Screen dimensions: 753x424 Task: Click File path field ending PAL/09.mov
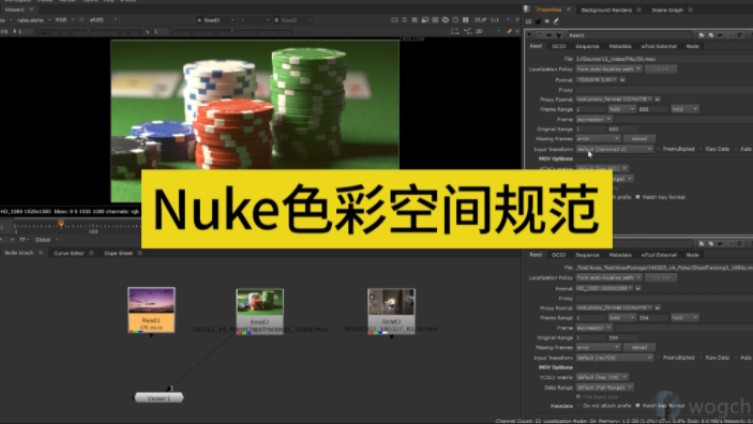[664, 59]
